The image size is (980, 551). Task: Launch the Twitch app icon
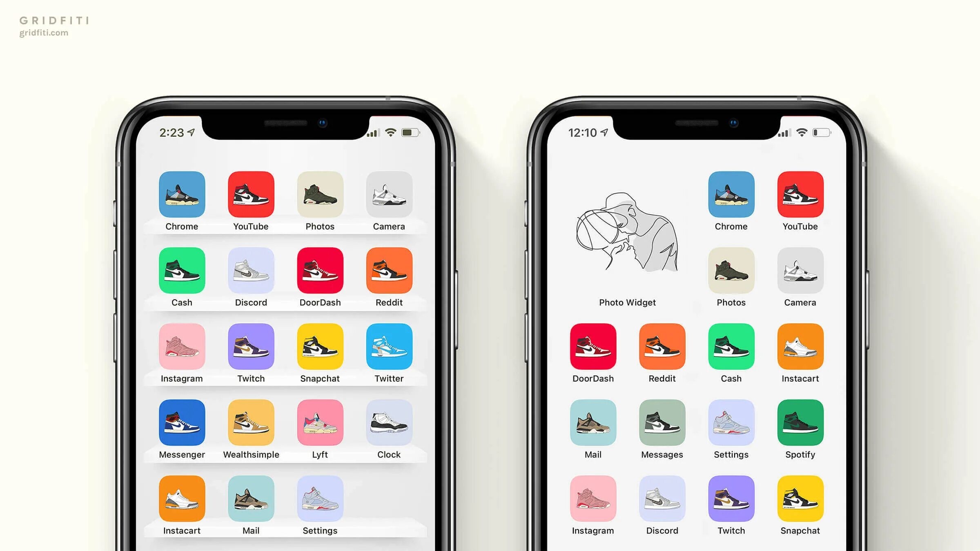point(250,347)
